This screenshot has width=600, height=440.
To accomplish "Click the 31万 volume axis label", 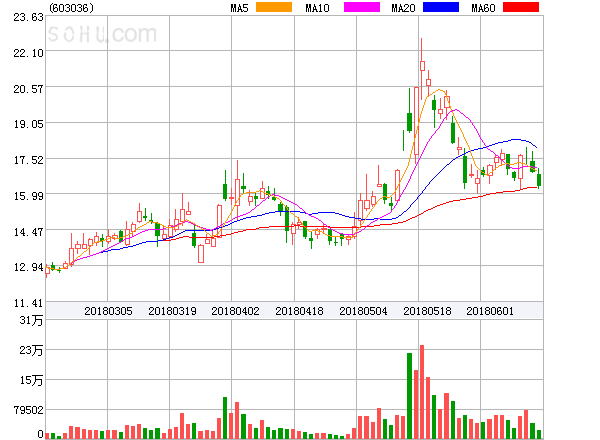I will tap(31, 321).
